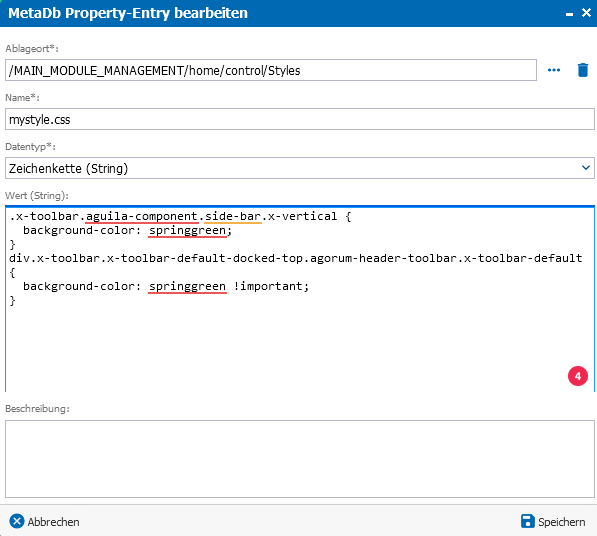
Task: Click the underlined word aguila-component in the code
Action: click(142, 216)
